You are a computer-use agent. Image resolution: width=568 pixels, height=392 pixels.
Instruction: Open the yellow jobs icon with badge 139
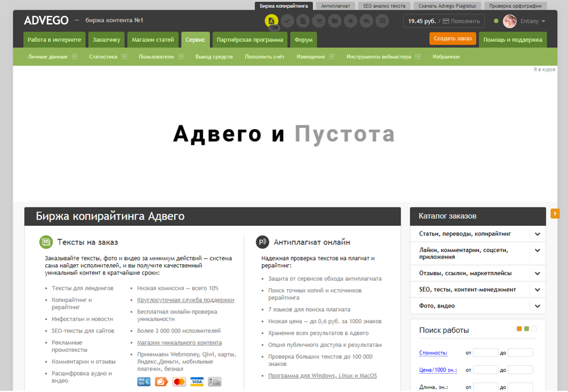(272, 21)
